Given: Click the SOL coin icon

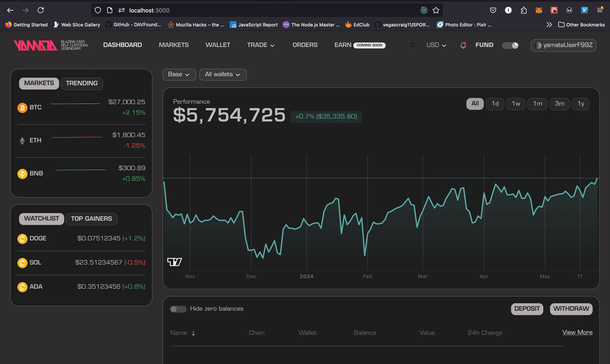Looking at the screenshot, I should coord(22,263).
